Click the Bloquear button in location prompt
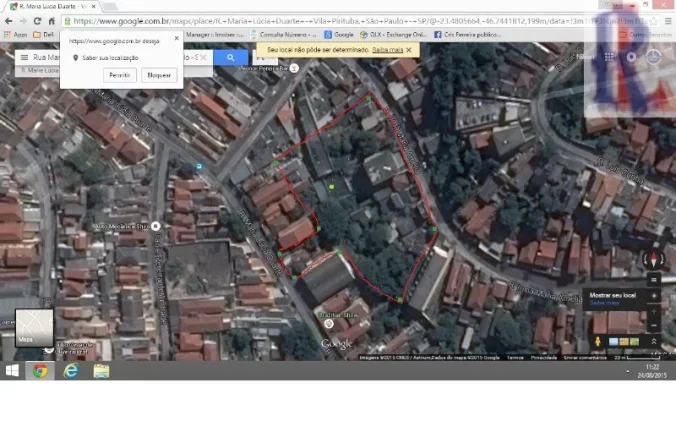Viewport: 676px width, 432px height. (x=159, y=75)
